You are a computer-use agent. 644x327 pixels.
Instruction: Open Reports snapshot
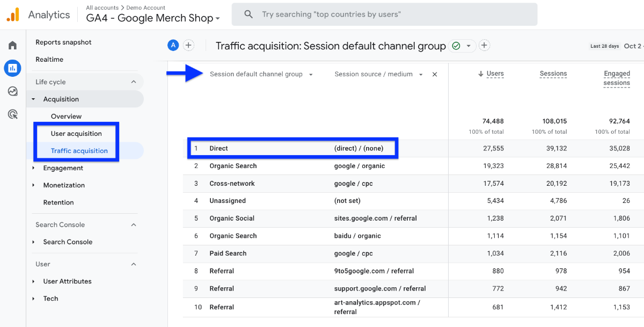pyautogui.click(x=63, y=42)
